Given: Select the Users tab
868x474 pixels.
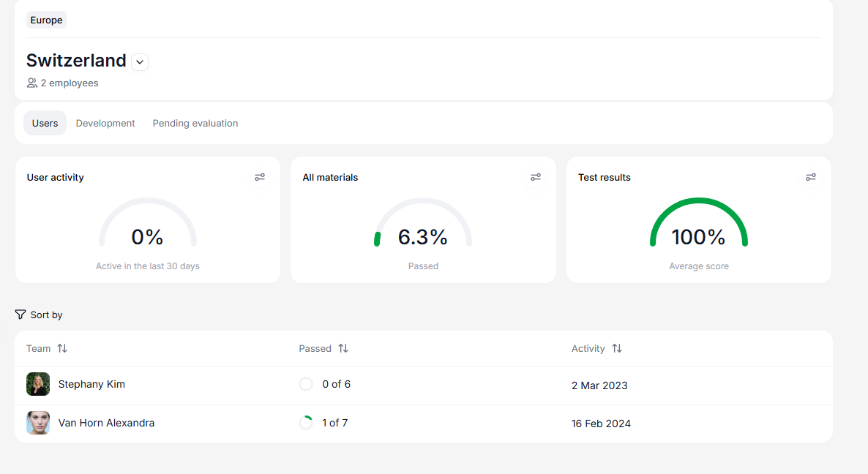Looking at the screenshot, I should pos(45,123).
